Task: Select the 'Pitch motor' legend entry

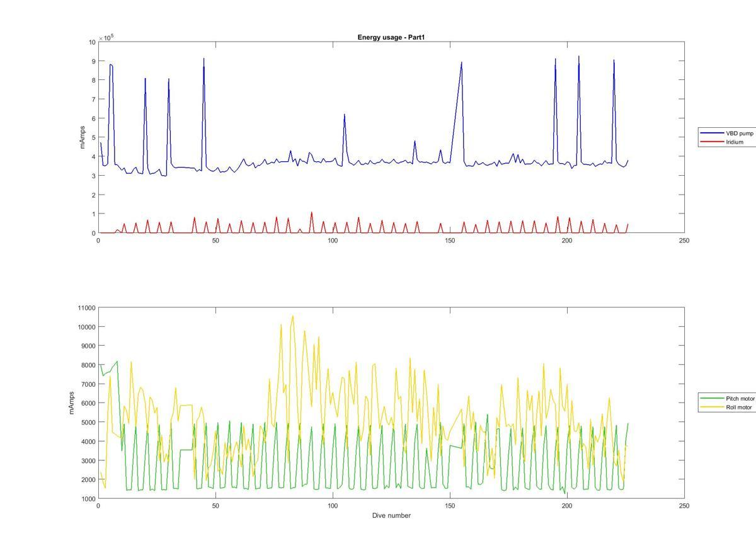Action: coord(740,399)
